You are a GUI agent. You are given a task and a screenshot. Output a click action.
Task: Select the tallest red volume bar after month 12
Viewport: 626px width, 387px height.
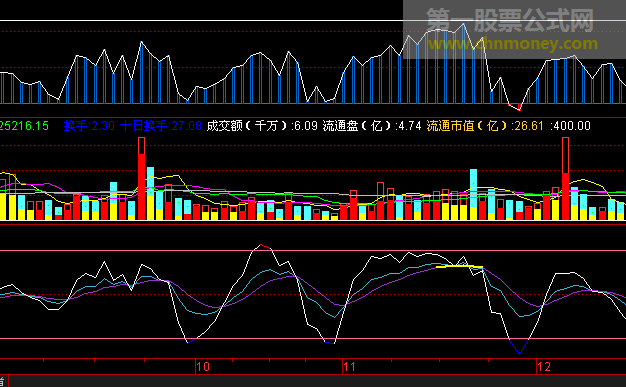(x=565, y=179)
